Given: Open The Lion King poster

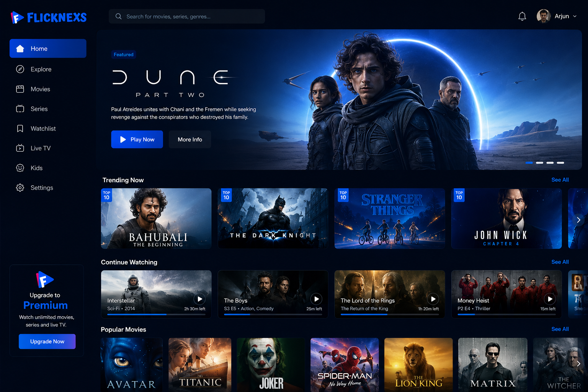Looking at the screenshot, I should pos(418,365).
